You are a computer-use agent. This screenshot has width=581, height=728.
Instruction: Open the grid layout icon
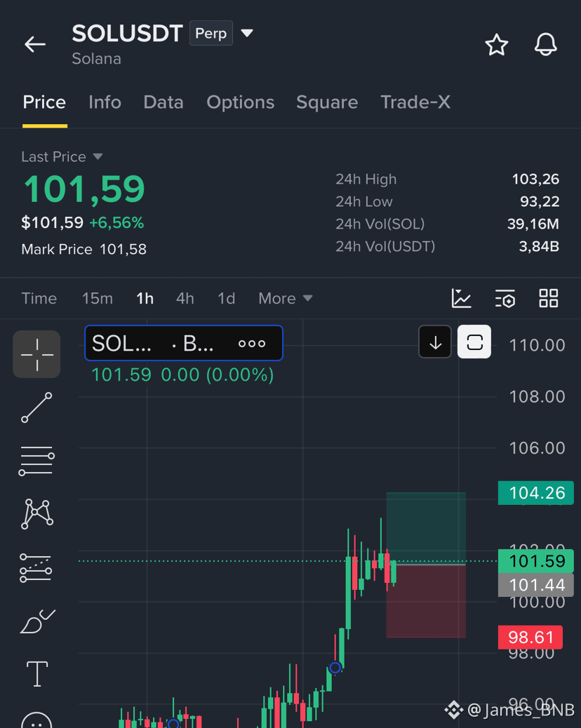[549, 298]
